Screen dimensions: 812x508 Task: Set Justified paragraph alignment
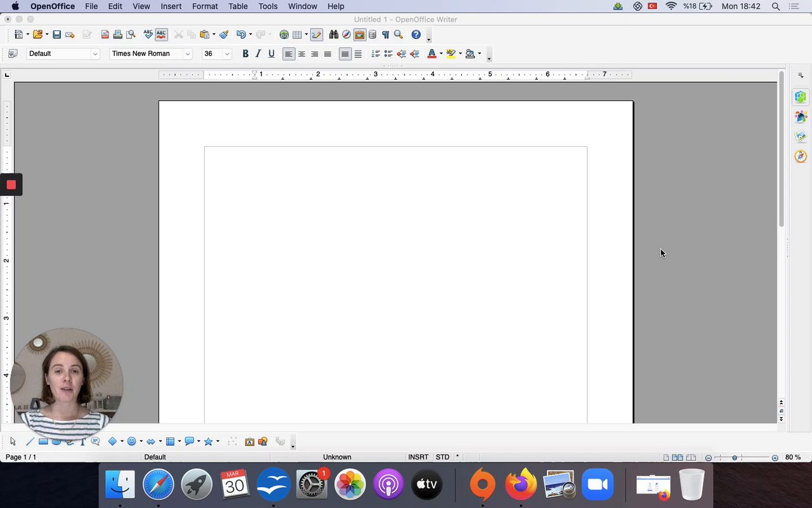coord(327,54)
